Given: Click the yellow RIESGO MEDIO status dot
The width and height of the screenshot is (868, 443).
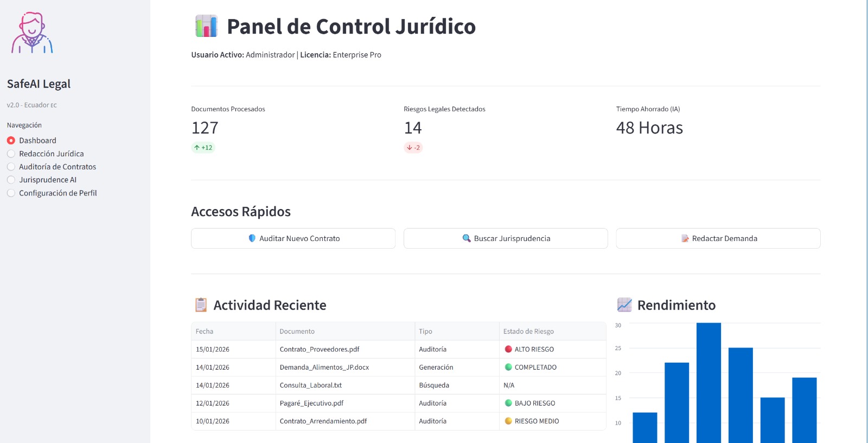Looking at the screenshot, I should (x=508, y=421).
